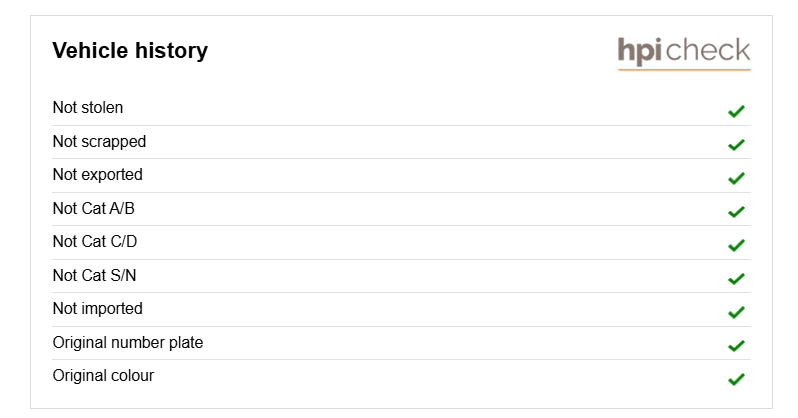Click the Original number plate text
Image resolution: width=798 pixels, height=418 pixels.
point(128,342)
